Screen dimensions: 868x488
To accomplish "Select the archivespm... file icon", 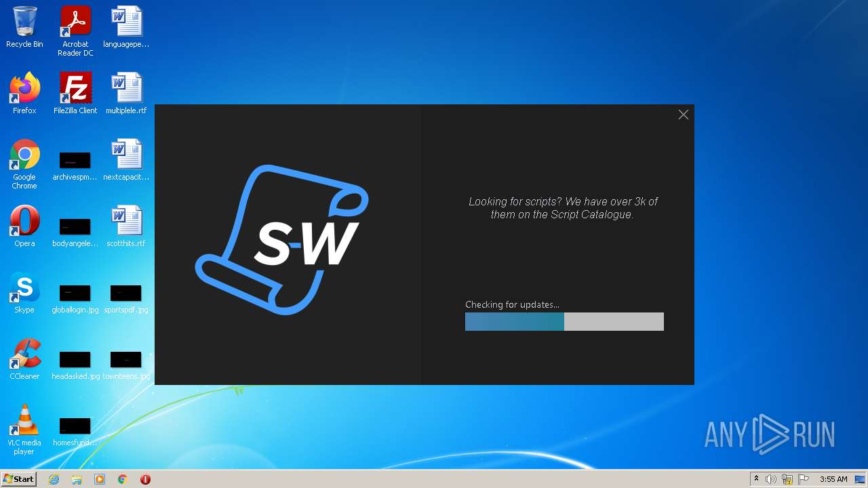I will 75,165.
